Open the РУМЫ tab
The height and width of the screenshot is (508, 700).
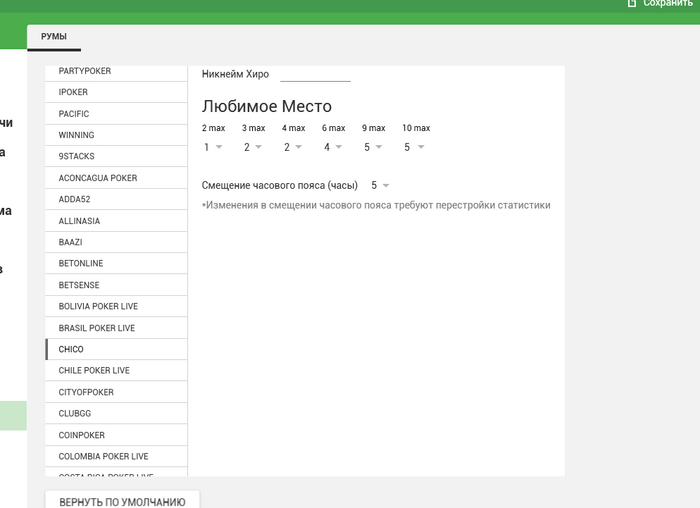click(x=54, y=37)
